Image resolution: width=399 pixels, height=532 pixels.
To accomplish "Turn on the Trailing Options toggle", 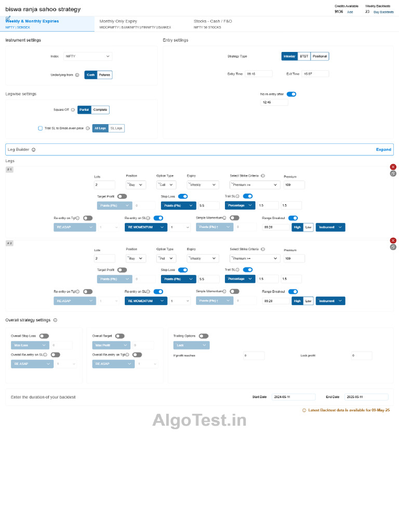I will (x=204, y=336).
